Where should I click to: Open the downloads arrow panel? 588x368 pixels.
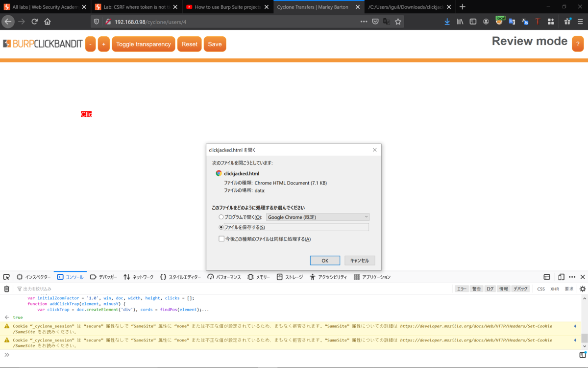coord(447,22)
